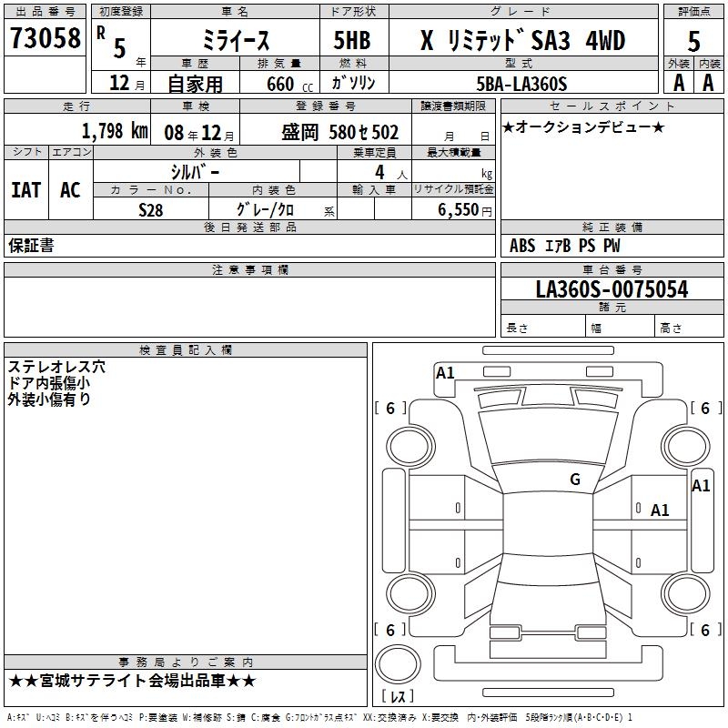This screenshot has width=728, height=728.
Task: Select the mileage 1,798 km
Action: point(115,131)
